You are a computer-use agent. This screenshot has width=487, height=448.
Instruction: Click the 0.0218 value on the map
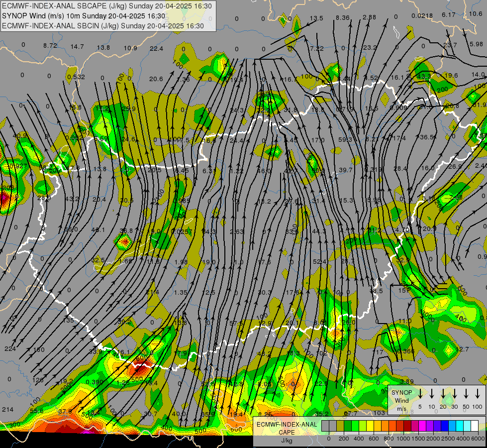[x=422, y=16]
